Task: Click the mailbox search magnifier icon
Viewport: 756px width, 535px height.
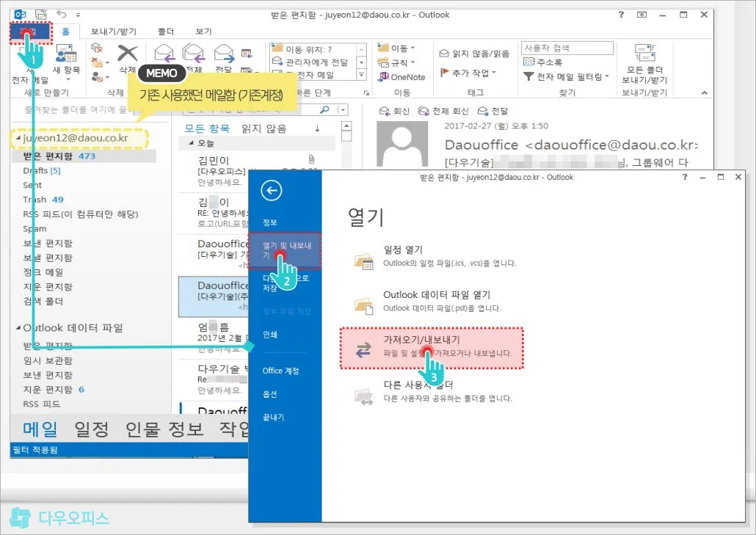Action: pyautogui.click(x=325, y=110)
